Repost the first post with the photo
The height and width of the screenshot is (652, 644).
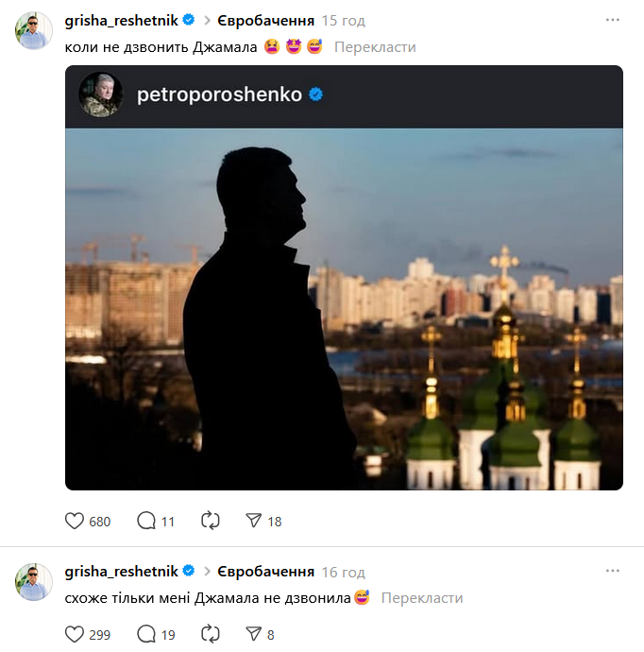click(x=211, y=521)
